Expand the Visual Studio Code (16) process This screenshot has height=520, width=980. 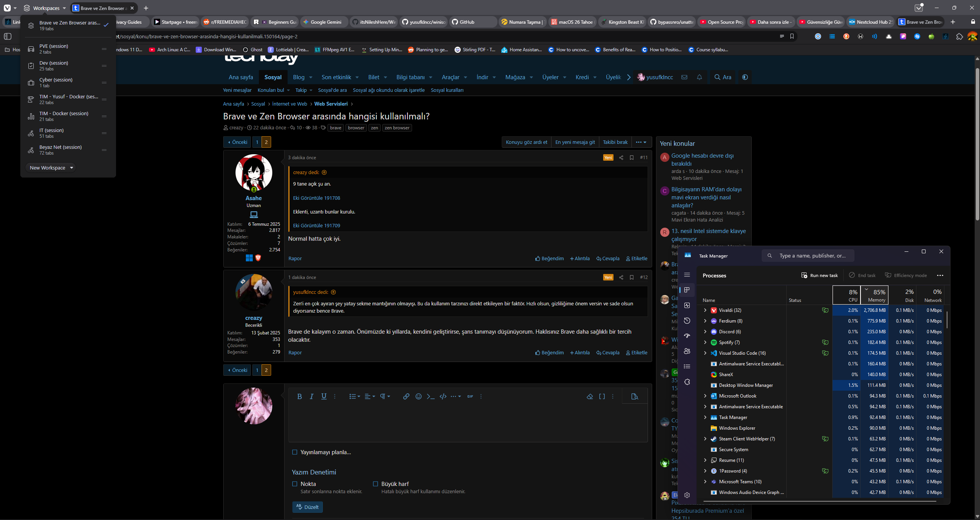pos(705,353)
